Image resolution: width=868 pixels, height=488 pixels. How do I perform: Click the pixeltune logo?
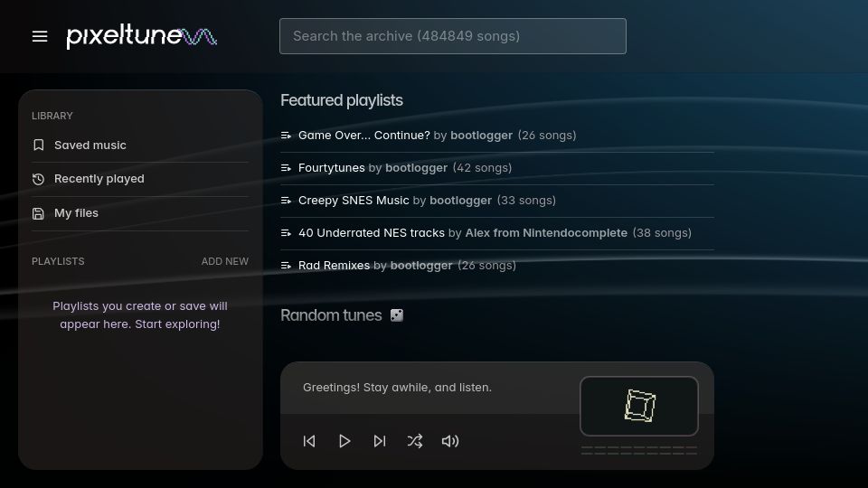(x=141, y=36)
